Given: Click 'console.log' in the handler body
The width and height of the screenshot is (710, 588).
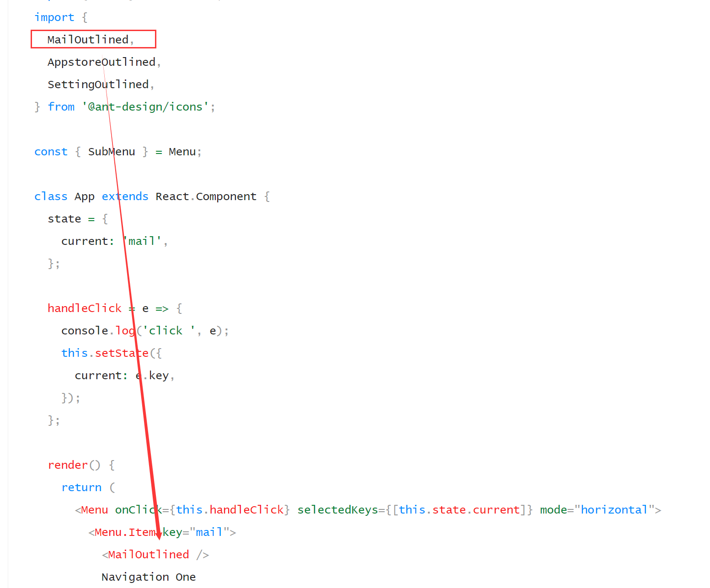Looking at the screenshot, I should [x=98, y=331].
